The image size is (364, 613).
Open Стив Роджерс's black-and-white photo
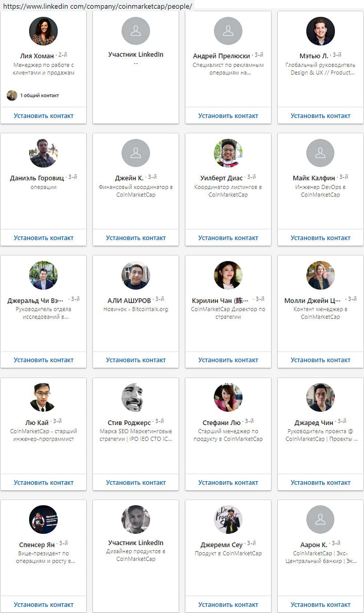coord(136,397)
